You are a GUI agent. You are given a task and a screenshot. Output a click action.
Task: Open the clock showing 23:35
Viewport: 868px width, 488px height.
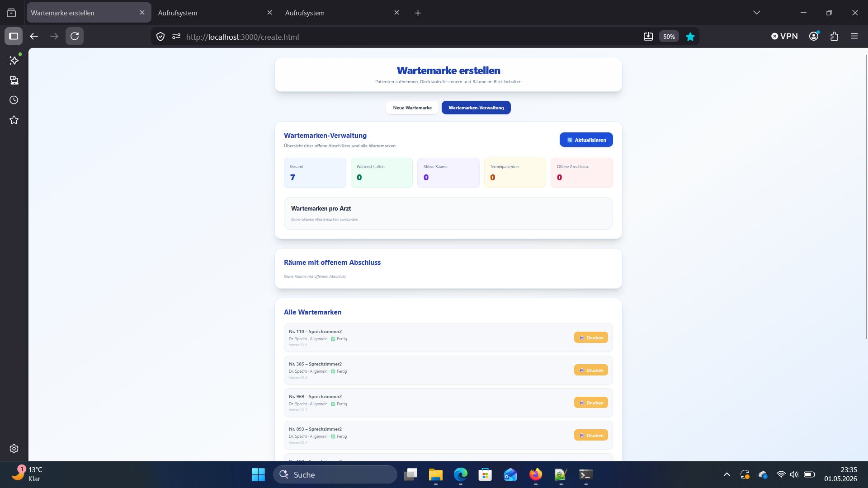tap(840, 474)
